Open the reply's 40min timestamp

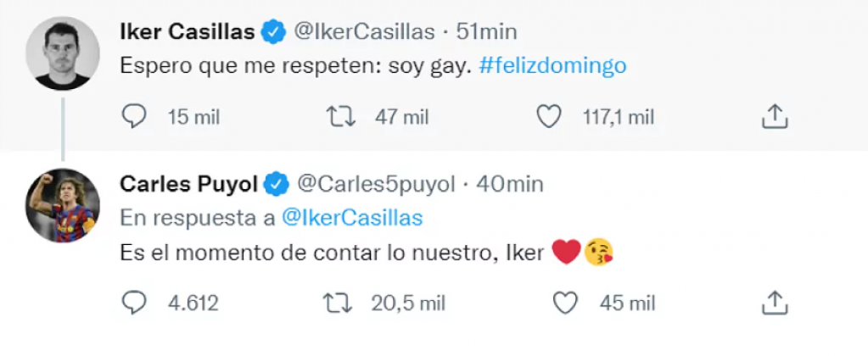[x=511, y=184]
